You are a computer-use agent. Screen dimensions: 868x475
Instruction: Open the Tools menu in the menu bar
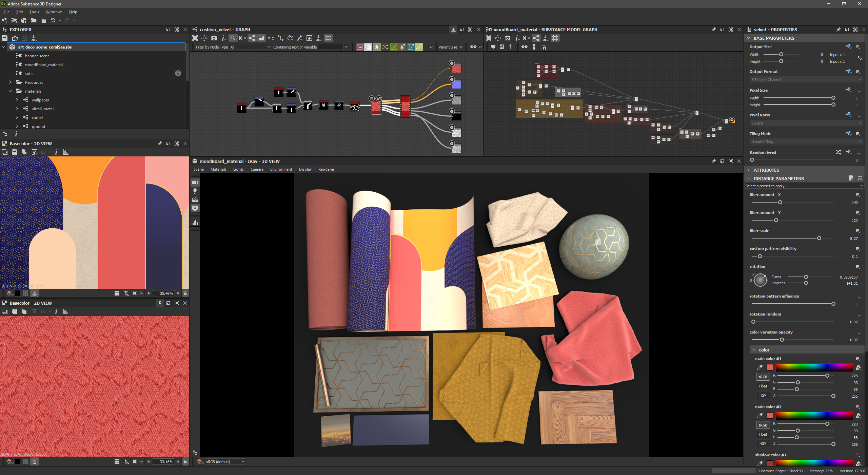tap(34, 12)
